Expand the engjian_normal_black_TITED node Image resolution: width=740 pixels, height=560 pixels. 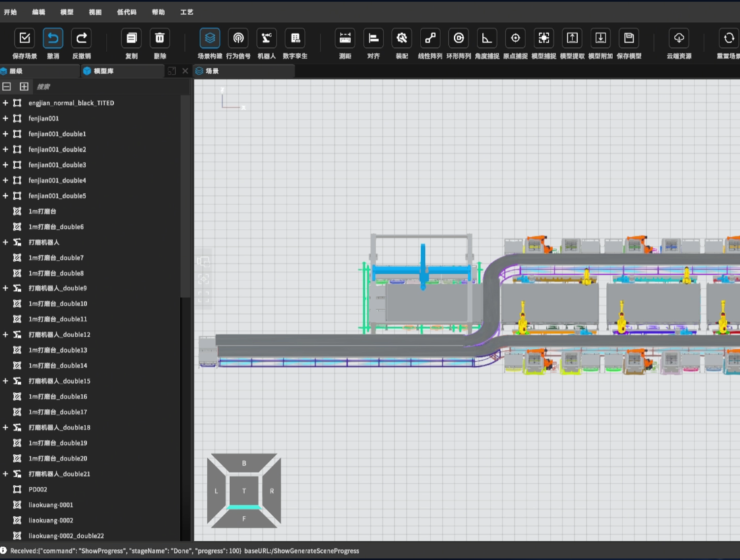5,103
